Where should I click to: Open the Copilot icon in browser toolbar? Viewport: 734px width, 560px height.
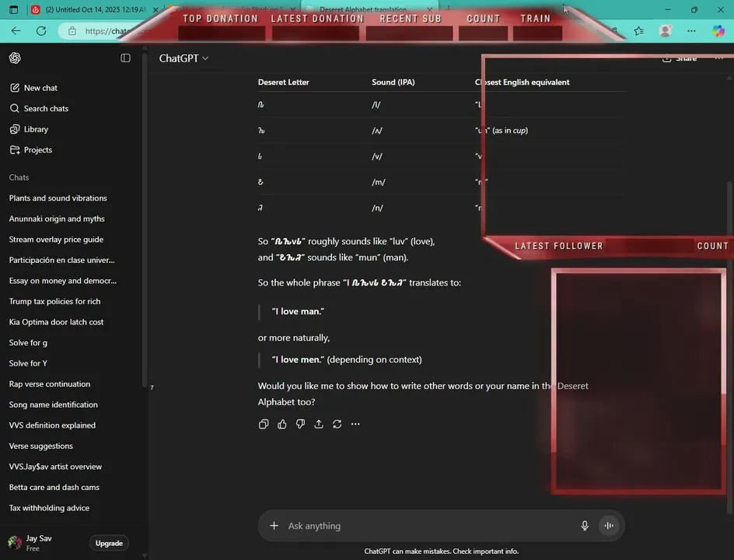[x=718, y=31]
